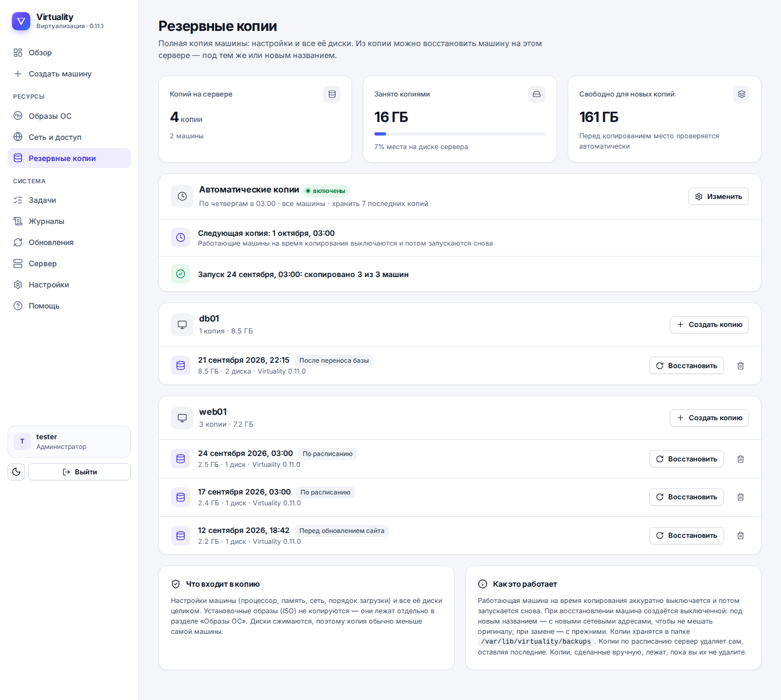Delete the 17 сентября web01 backup
This screenshot has height=700, width=781.
point(740,497)
